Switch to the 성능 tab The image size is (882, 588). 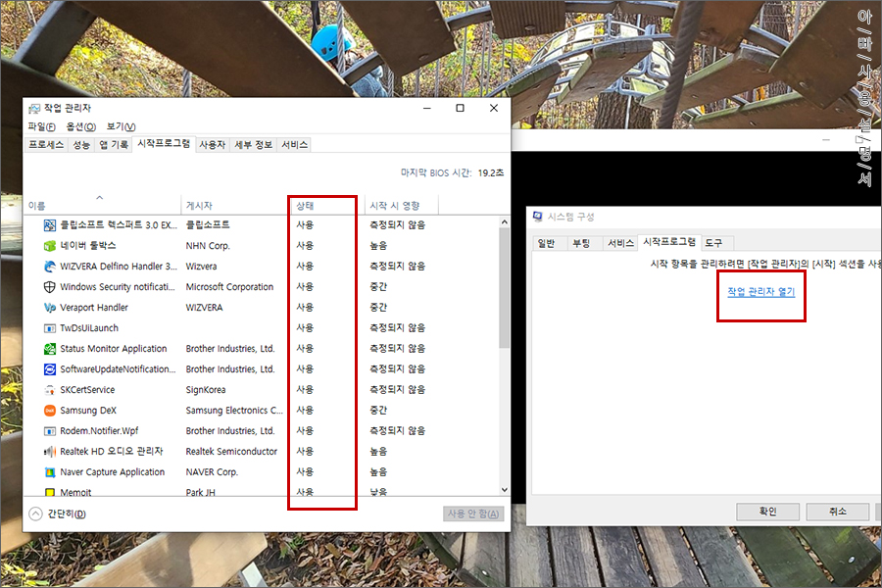[81, 145]
